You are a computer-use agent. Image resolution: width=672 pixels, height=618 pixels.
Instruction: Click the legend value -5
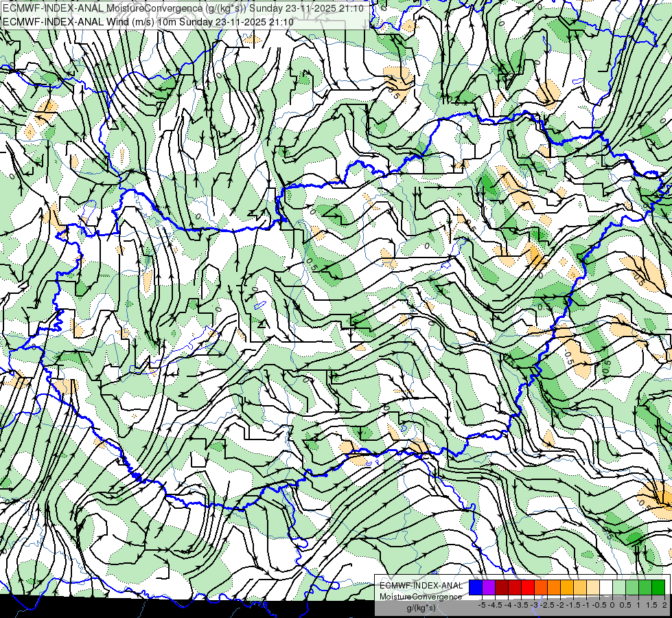click(x=482, y=605)
